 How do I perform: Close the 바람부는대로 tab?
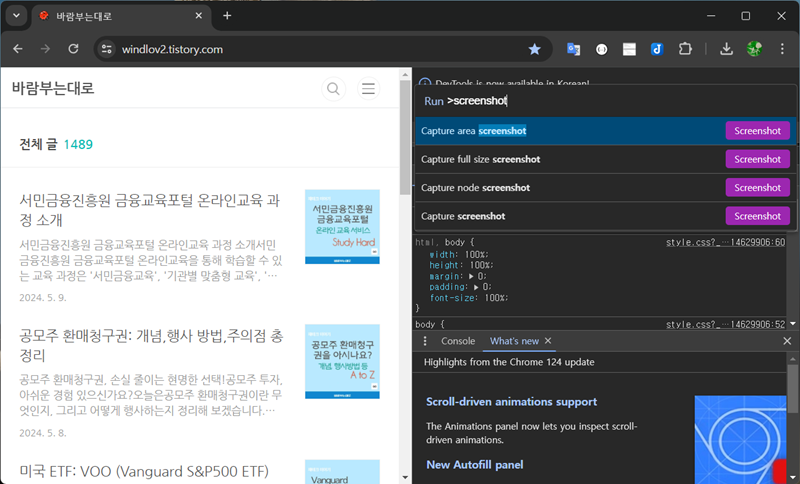coord(198,16)
